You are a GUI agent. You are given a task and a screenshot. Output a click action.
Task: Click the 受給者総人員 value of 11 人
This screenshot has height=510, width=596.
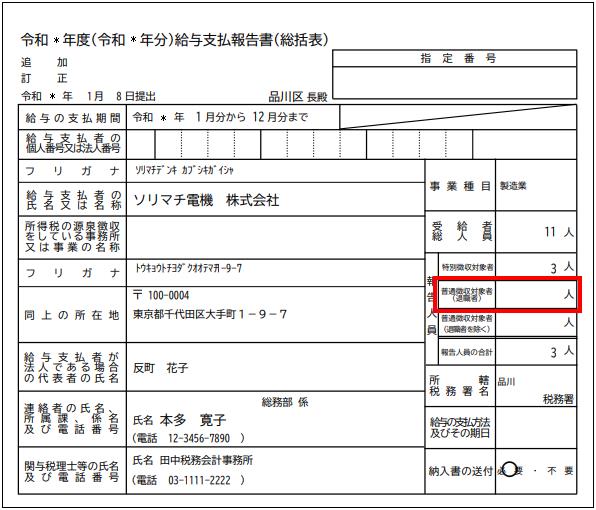coord(559,232)
